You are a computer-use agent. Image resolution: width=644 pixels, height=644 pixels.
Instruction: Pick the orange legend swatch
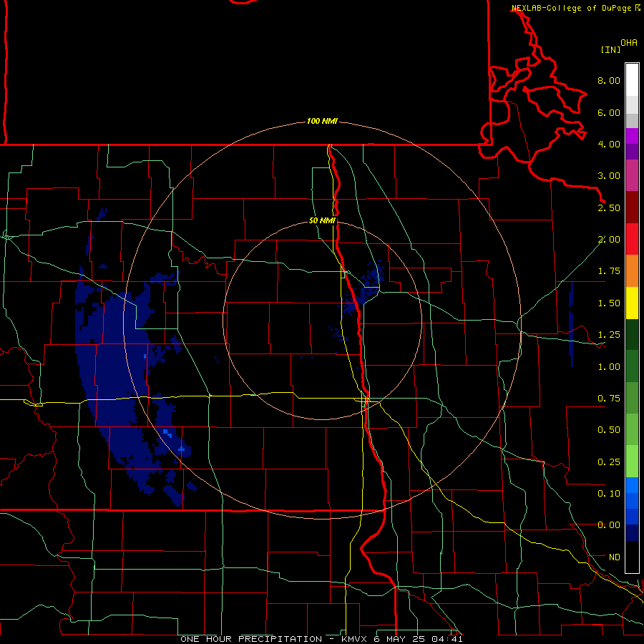tap(632, 271)
